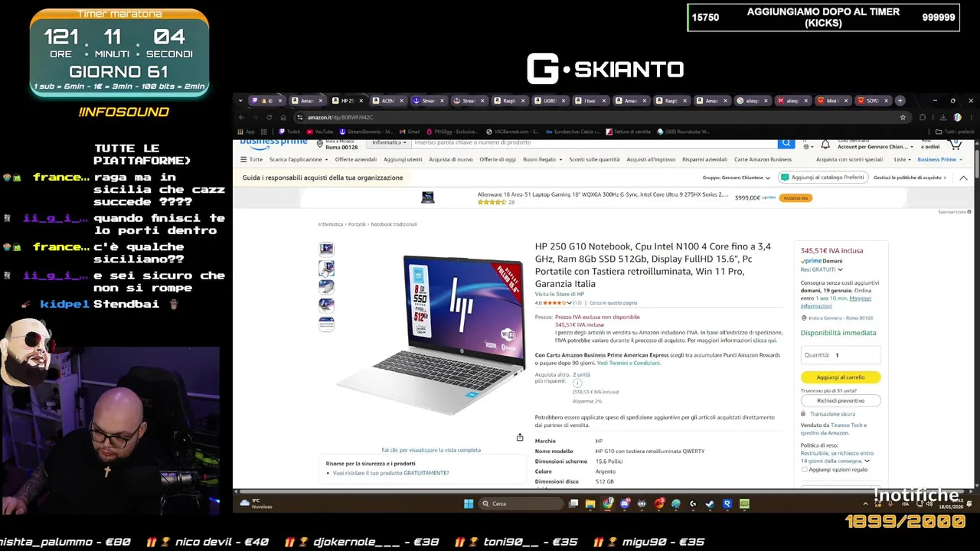Open Business Prime dropdown
This screenshot has height=551, width=980.
coord(939,159)
